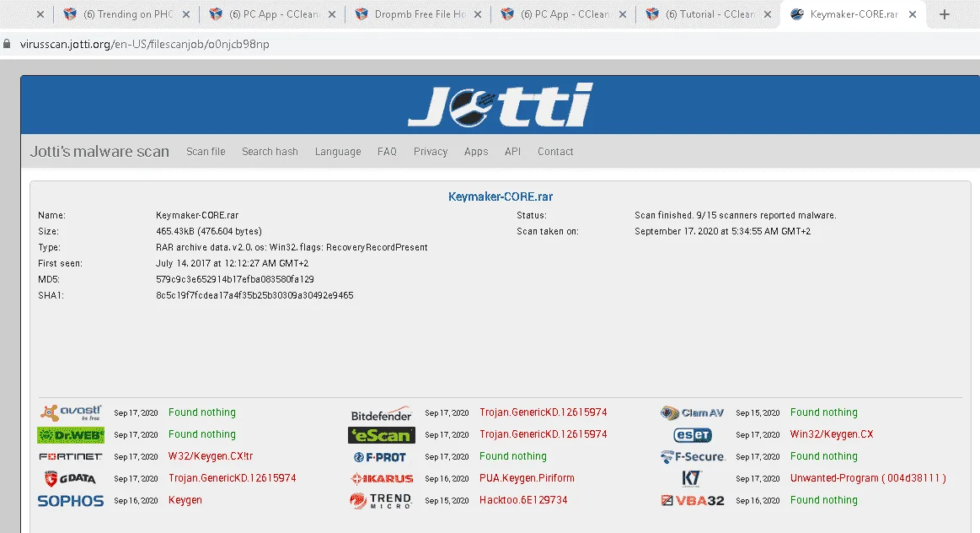This screenshot has height=533, width=980.
Task: Click the Unwanted-Program K7 result
Action: [x=868, y=478]
